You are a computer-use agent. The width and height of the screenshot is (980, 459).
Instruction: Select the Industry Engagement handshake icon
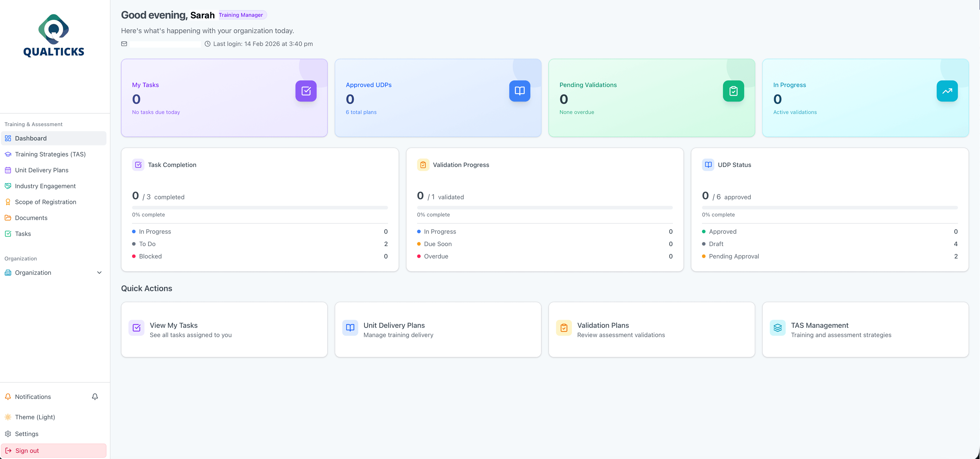pos(8,186)
